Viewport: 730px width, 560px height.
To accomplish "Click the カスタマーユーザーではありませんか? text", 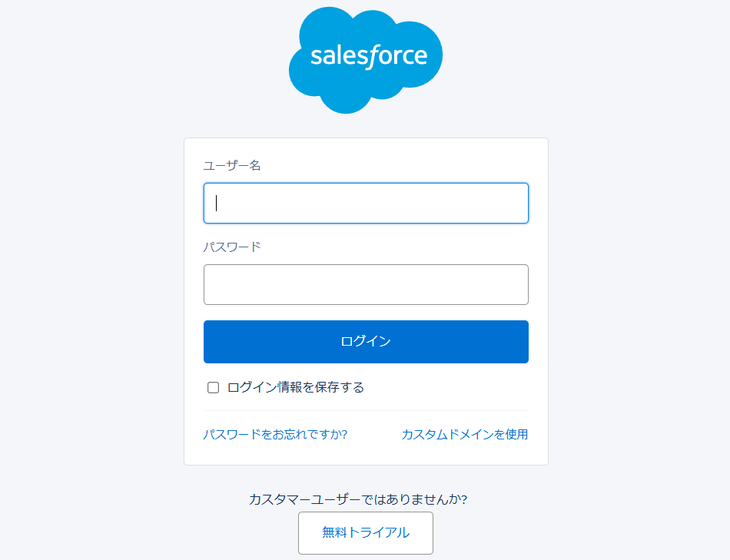I will pyautogui.click(x=358, y=499).
